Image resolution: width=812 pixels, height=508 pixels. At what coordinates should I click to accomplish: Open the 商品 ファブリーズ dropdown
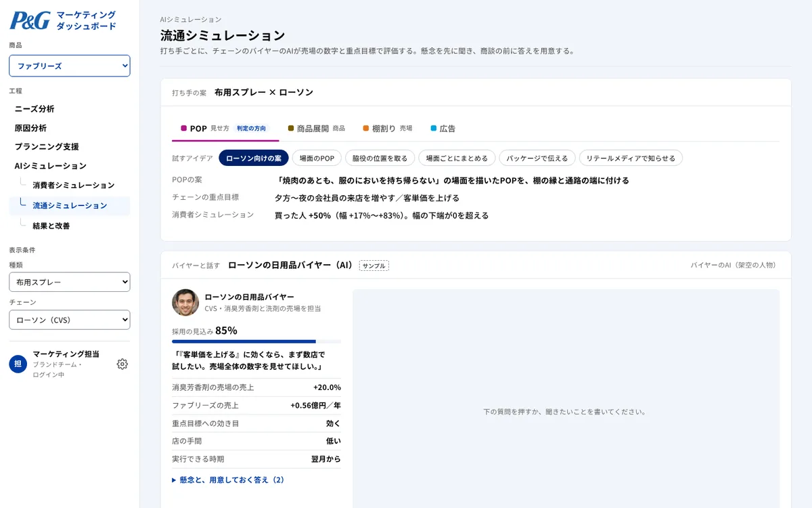[70, 66]
